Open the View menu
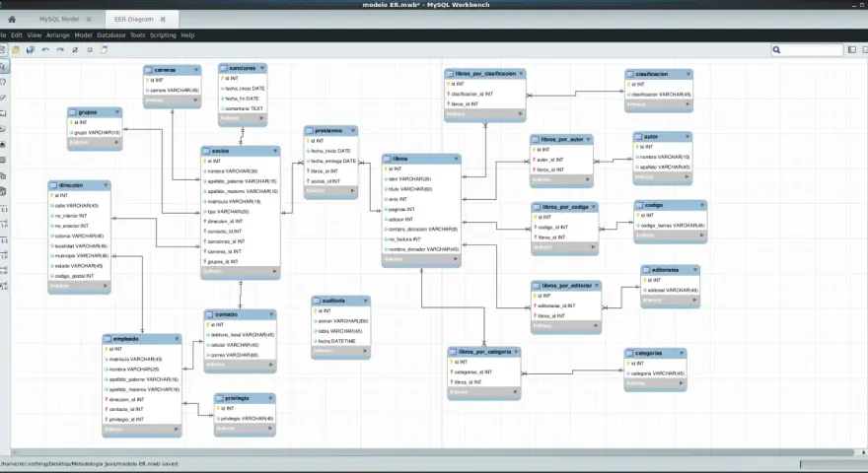This screenshot has height=473, width=868. [35, 35]
